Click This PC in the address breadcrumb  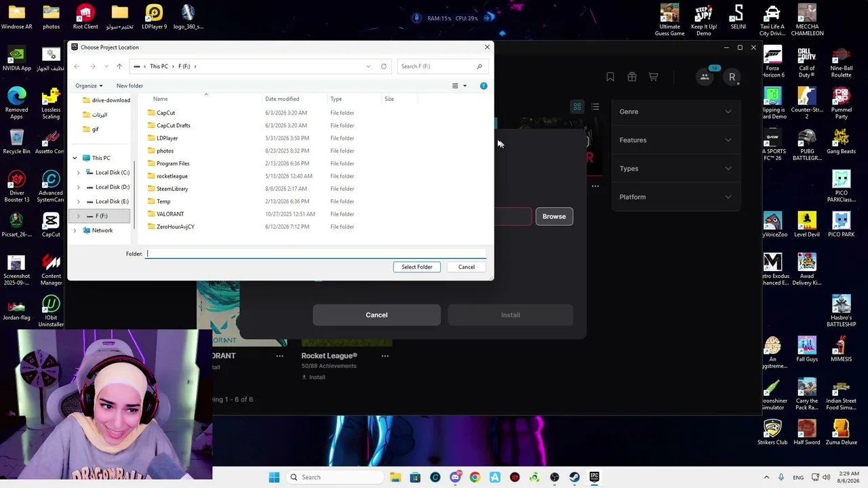pos(159,66)
